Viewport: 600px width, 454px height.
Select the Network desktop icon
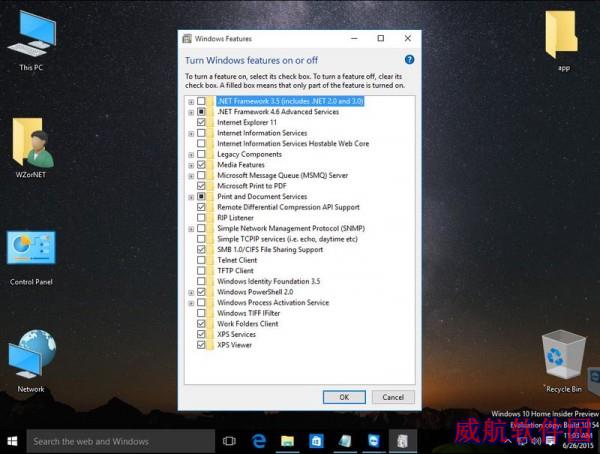coord(31,361)
